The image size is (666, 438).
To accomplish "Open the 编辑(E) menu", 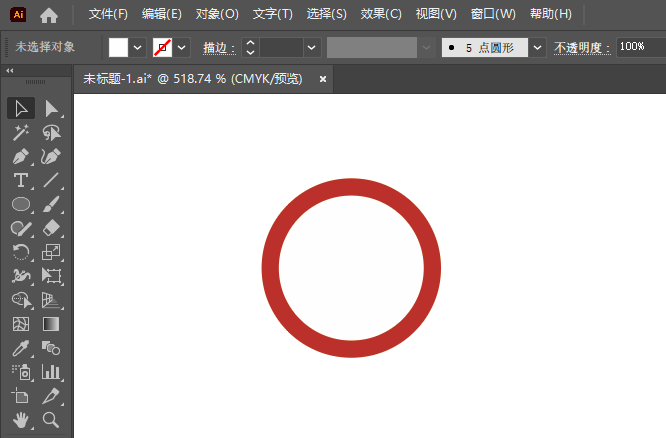I will click(162, 14).
